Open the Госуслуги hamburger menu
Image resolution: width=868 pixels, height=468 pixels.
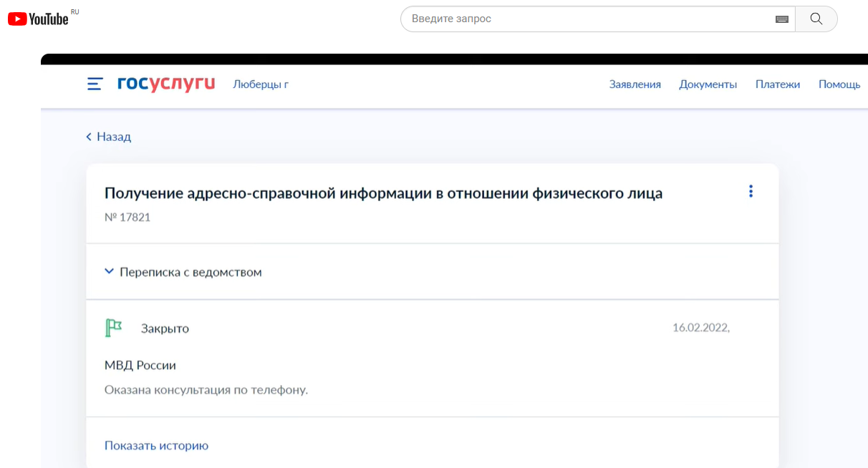point(95,84)
